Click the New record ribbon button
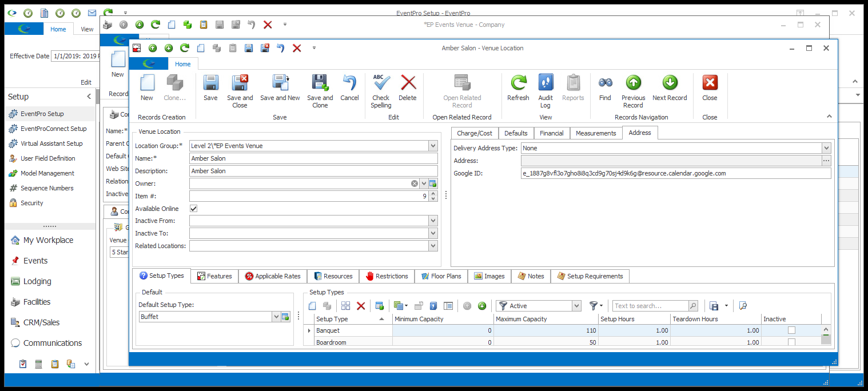 (147, 88)
